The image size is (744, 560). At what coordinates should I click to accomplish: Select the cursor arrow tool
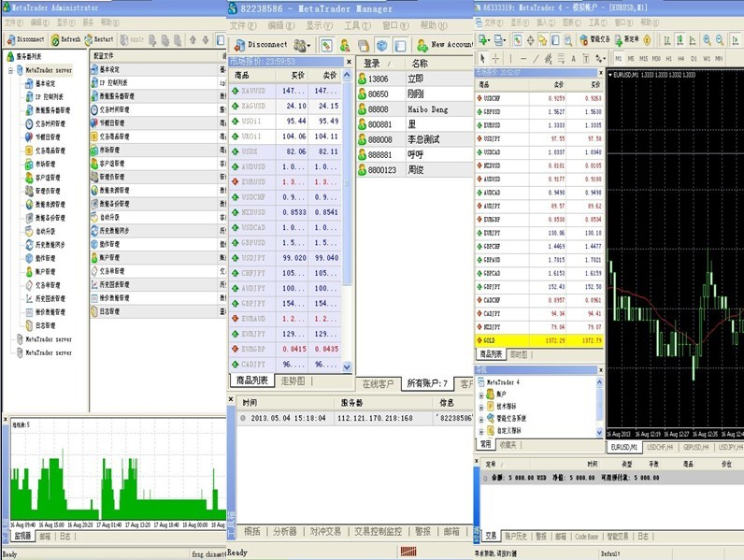pyautogui.click(x=482, y=58)
